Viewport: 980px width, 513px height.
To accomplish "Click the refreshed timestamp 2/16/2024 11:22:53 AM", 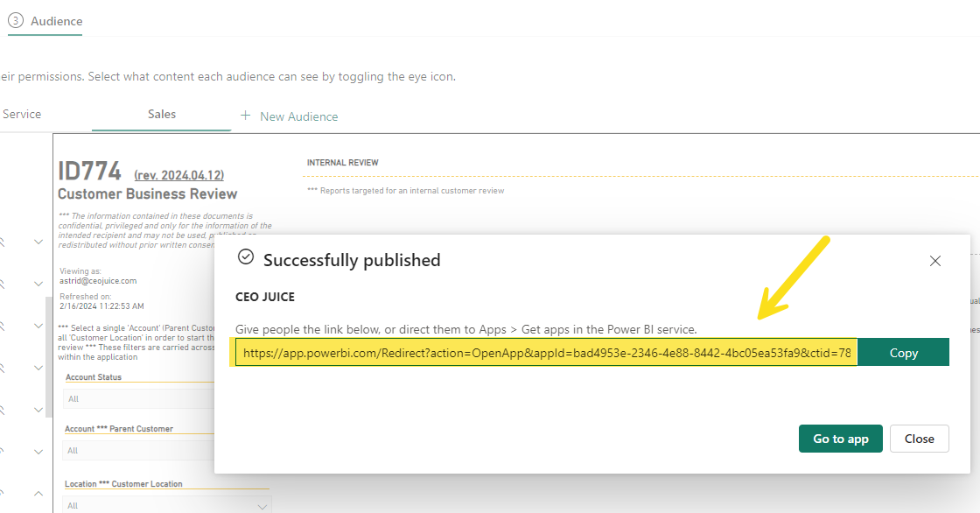I will pyautogui.click(x=101, y=306).
